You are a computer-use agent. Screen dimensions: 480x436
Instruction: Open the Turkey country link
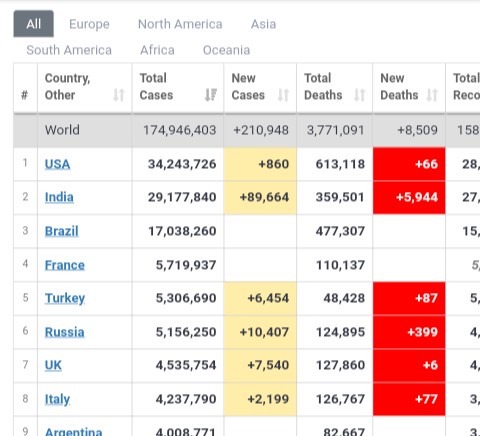tap(65, 298)
